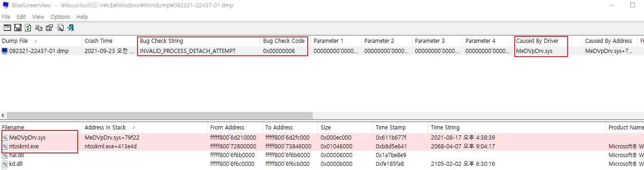Select the ntoskrnl.exe row

(322, 147)
